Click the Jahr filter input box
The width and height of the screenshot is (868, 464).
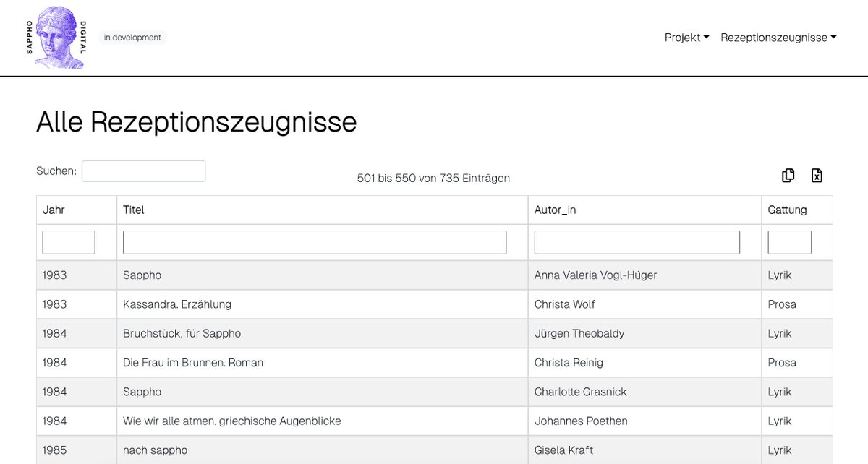[69, 241]
